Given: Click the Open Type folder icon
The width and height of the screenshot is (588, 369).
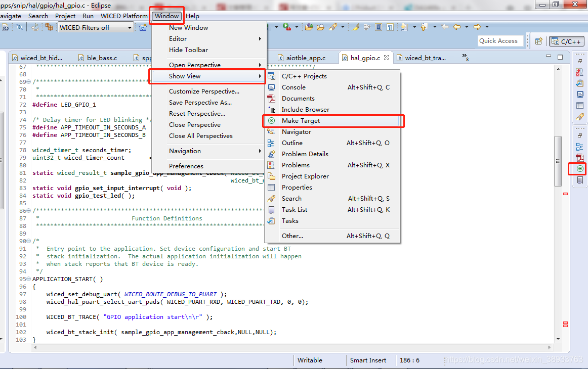Looking at the screenshot, I should pos(309,27).
